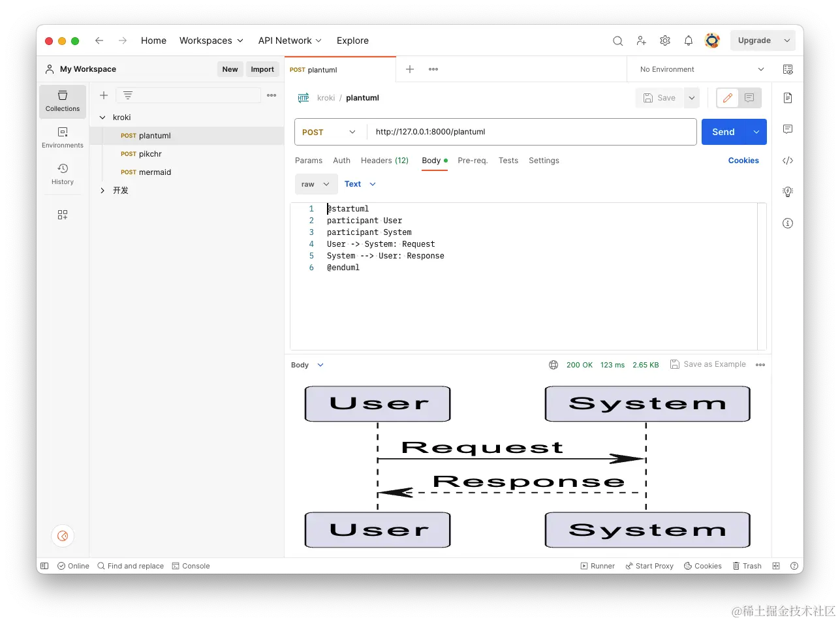Open History in the sidebar
This screenshot has width=840, height=622.
(x=63, y=174)
